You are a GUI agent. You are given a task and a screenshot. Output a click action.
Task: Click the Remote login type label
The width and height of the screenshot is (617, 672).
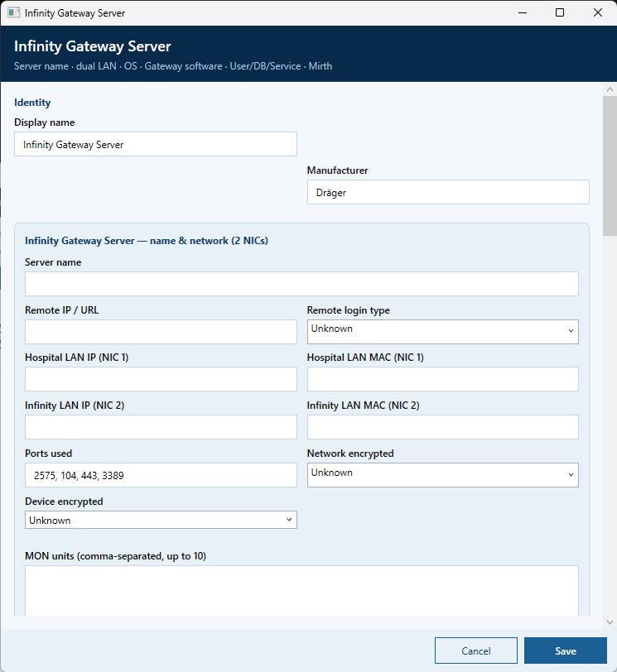[x=348, y=310]
